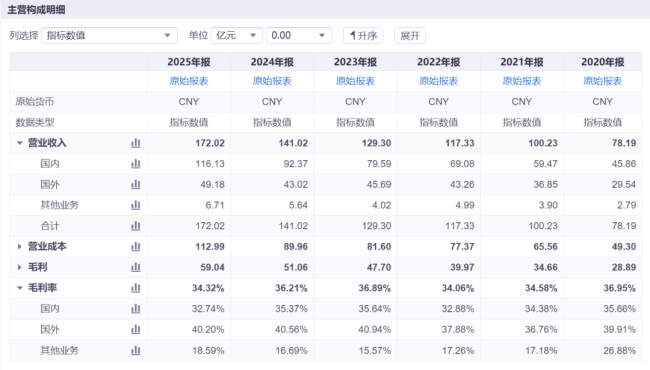
Task: Open chart icon for 国外 revenue row
Action: (x=136, y=184)
